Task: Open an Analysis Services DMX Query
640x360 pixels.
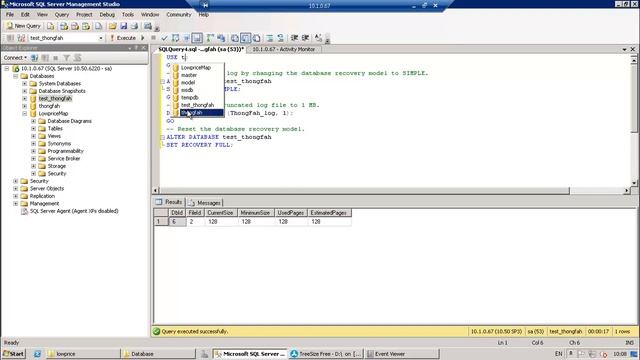Action: point(75,26)
